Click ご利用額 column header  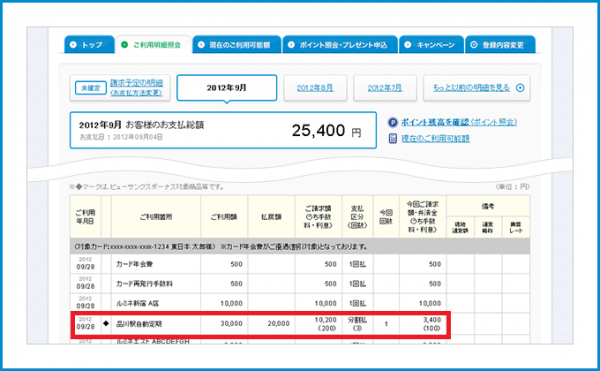coord(224,217)
